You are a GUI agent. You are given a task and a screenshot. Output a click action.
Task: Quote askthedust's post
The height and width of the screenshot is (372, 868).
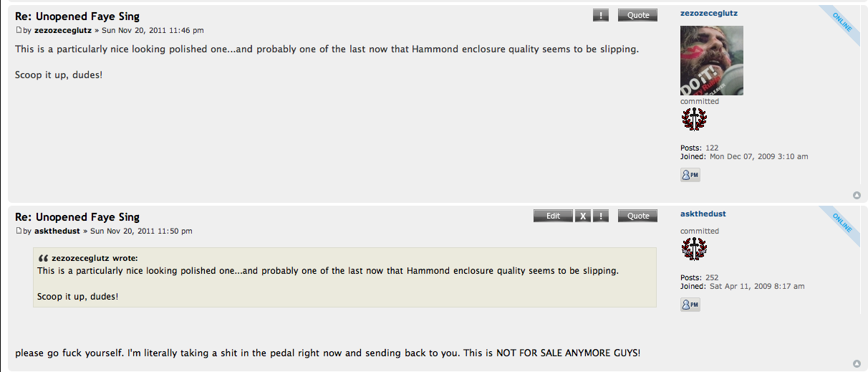tap(637, 216)
